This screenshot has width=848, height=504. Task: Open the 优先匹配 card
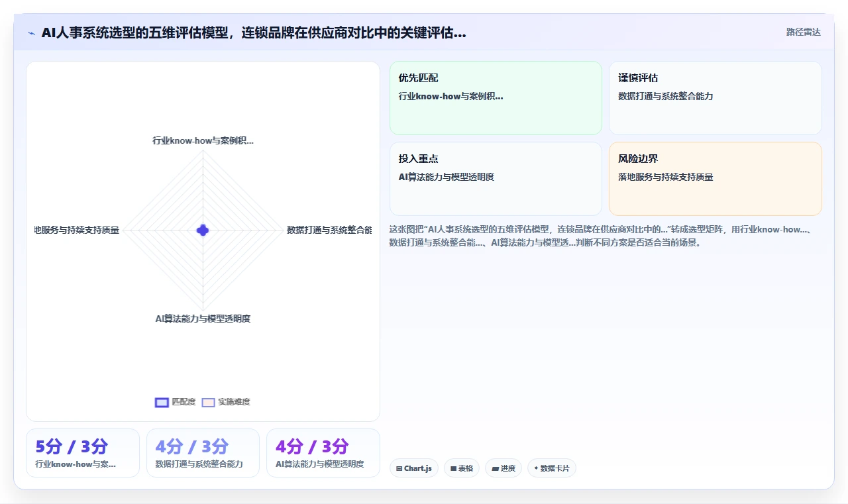pos(496,98)
